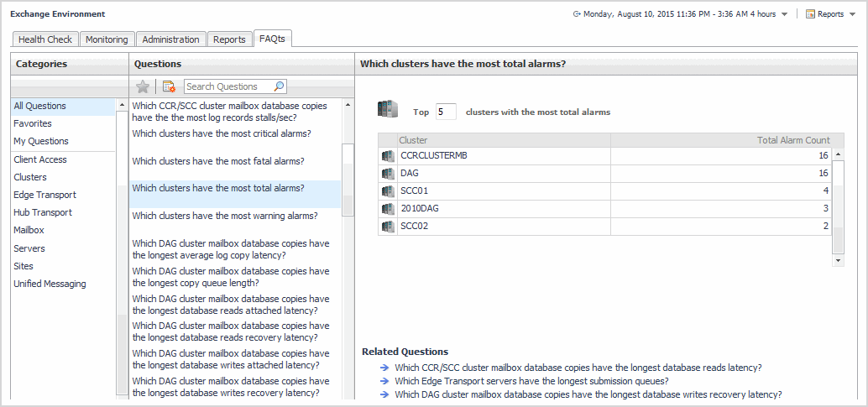868x407 pixels.
Task: Click the favorites star icon in Questions toolbar
Action: (143, 86)
